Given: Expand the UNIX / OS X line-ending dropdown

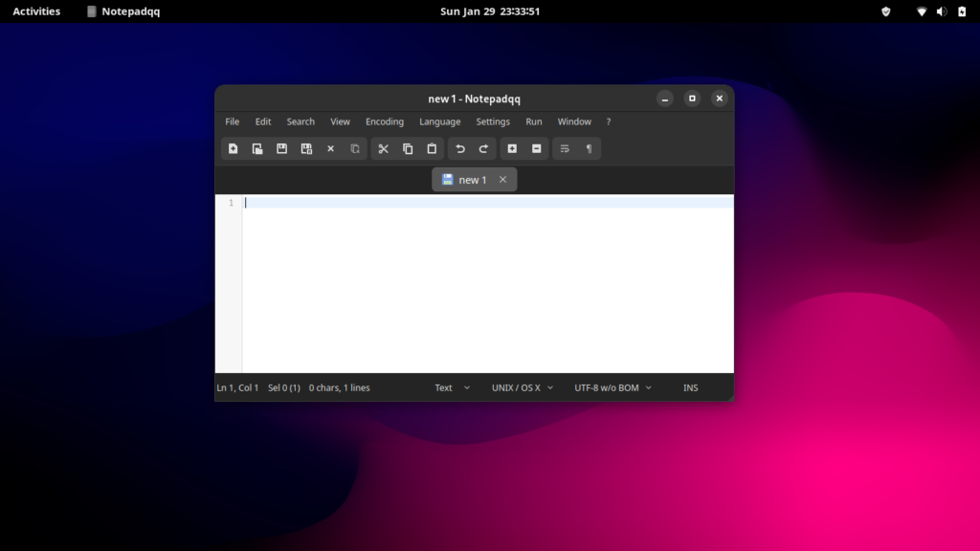Looking at the screenshot, I should (x=523, y=387).
